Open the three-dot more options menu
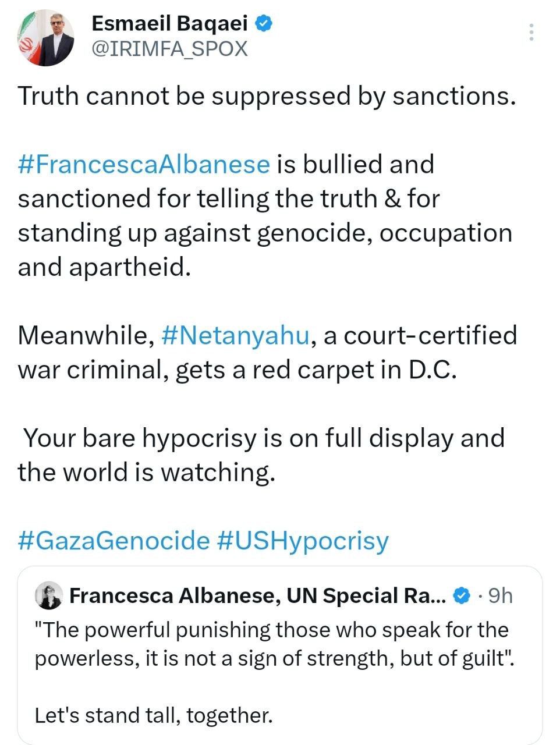Screen dimensions: 560x745 tap(531, 32)
